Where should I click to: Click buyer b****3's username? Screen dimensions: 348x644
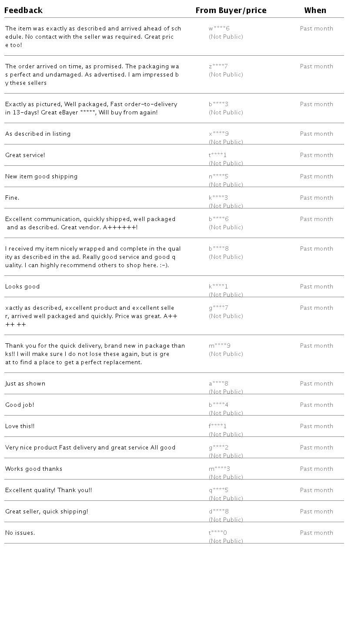(x=218, y=104)
